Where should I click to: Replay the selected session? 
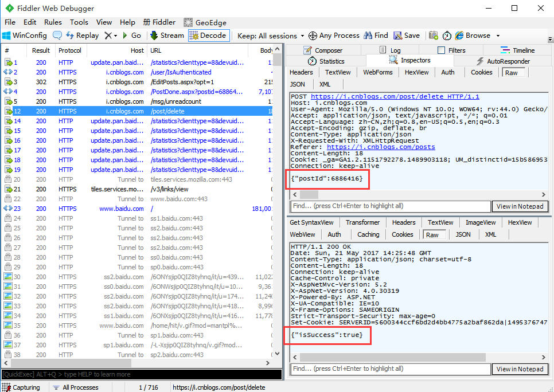[83, 36]
